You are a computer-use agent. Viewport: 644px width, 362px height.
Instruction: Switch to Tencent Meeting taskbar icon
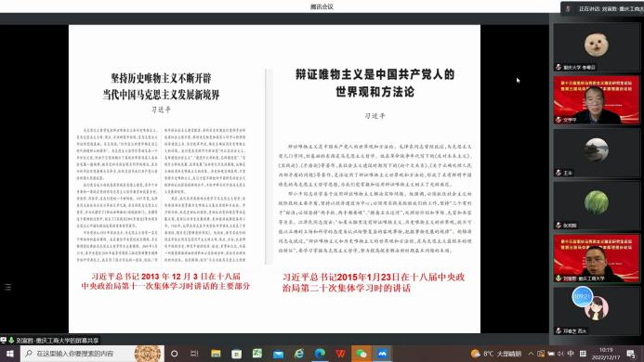tap(382, 354)
